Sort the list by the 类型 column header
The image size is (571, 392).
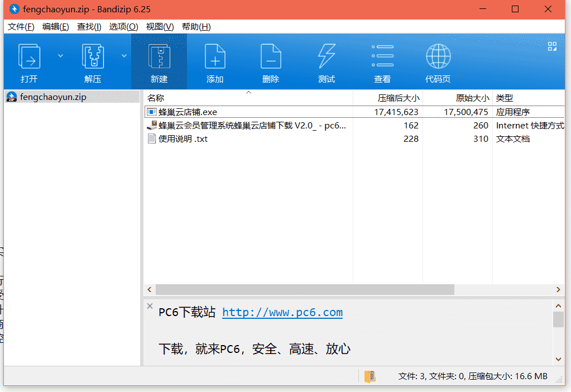[x=529, y=98]
